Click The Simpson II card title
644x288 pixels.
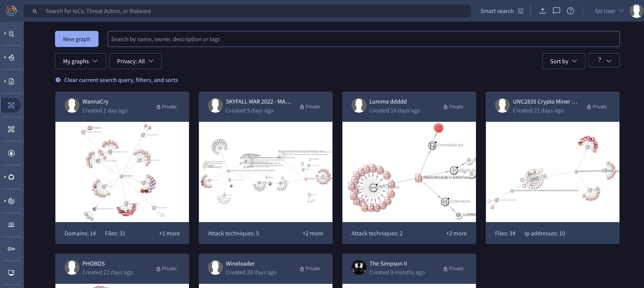pyautogui.click(x=388, y=263)
